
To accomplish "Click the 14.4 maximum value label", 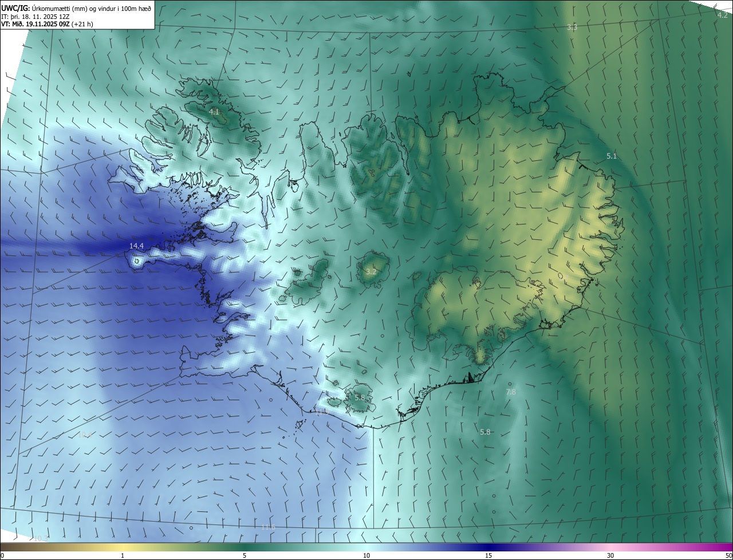I will 136,246.
